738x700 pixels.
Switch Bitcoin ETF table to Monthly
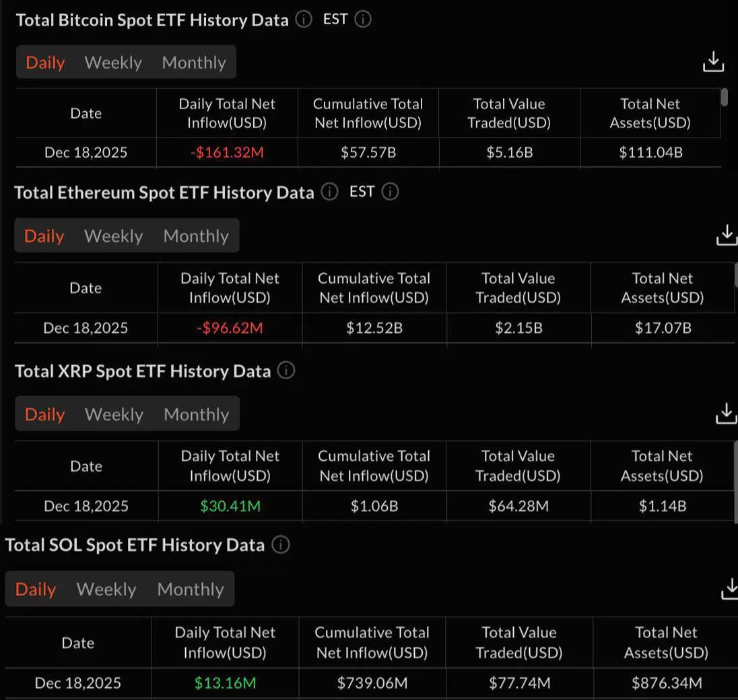tap(194, 63)
